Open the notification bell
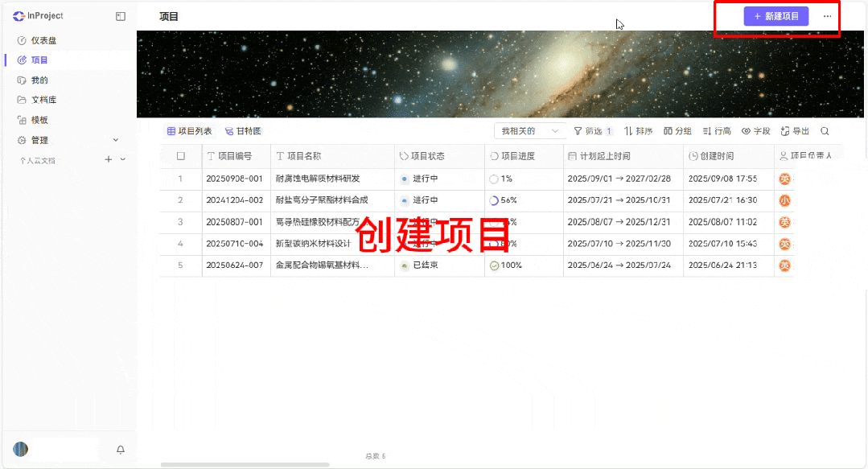 pyautogui.click(x=121, y=450)
